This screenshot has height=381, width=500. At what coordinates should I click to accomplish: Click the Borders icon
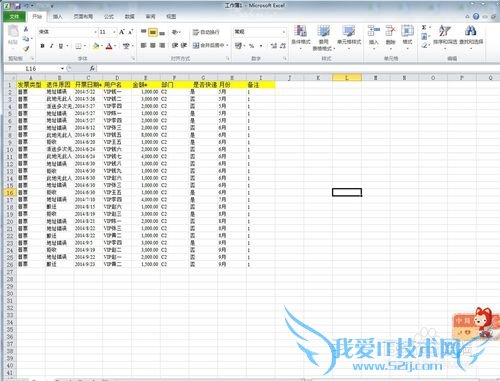(78, 46)
